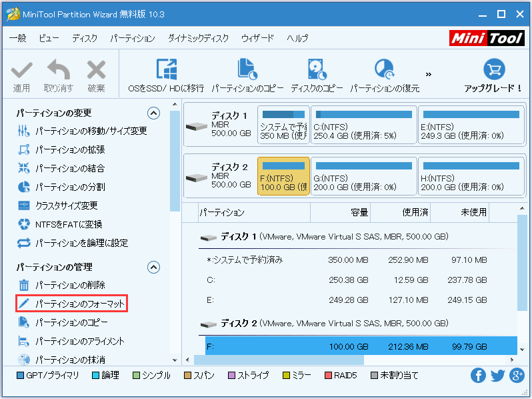The width and height of the screenshot is (532, 399).
Task: Click the 適用 (Apply) checkmark icon
Action: click(21, 69)
